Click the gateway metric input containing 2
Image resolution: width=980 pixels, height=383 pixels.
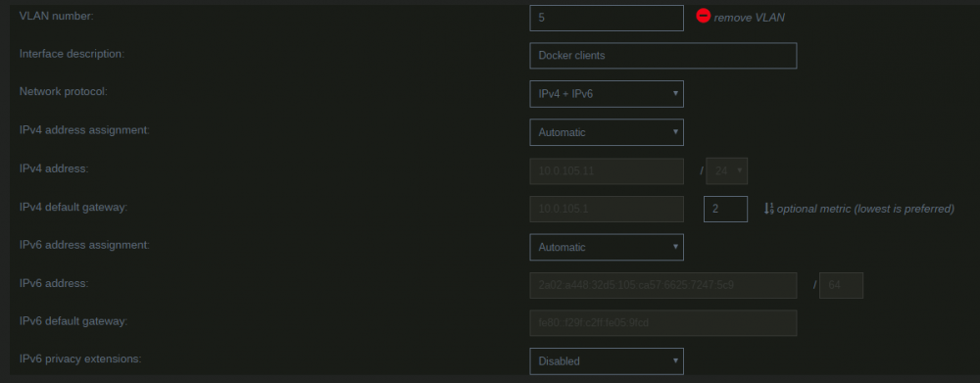pyautogui.click(x=725, y=209)
